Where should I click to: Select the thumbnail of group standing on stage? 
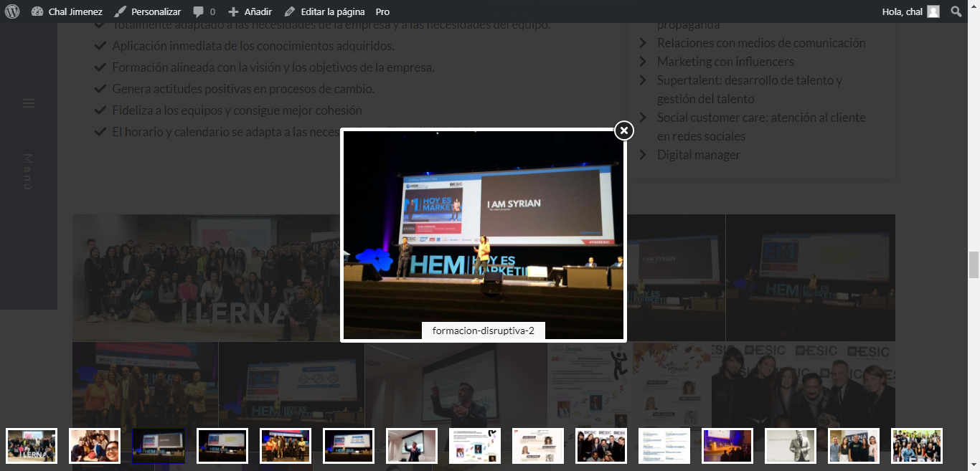[286, 446]
